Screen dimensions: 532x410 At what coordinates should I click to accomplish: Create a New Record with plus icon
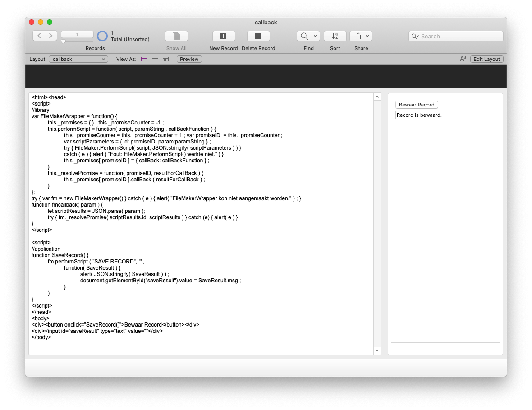coord(223,36)
